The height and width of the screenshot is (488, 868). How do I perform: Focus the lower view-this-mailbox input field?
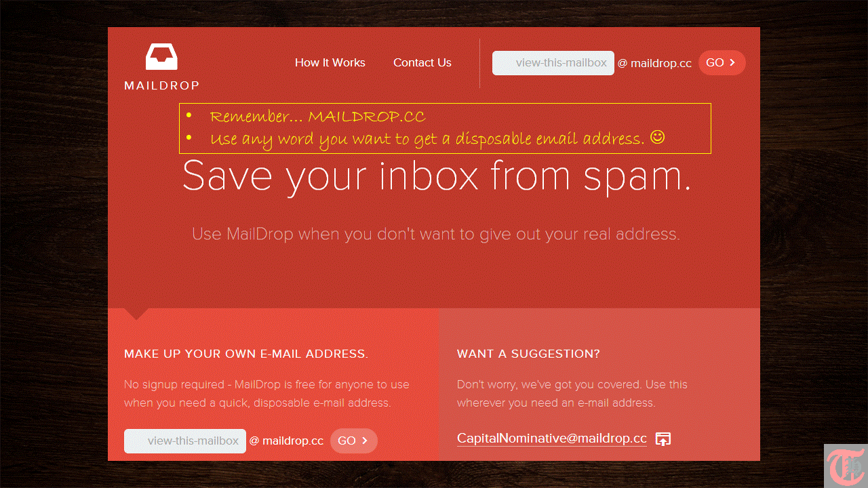(x=185, y=441)
